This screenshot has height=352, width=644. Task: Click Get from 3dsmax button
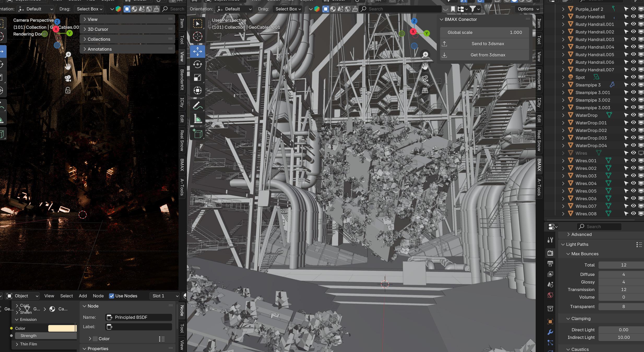[485, 55]
